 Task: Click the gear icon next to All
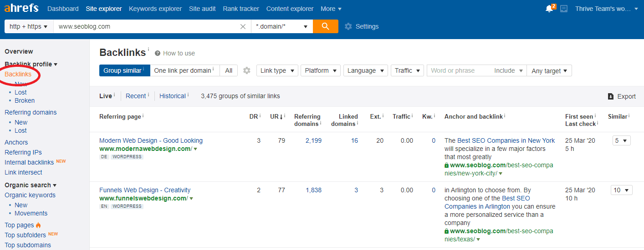[247, 70]
